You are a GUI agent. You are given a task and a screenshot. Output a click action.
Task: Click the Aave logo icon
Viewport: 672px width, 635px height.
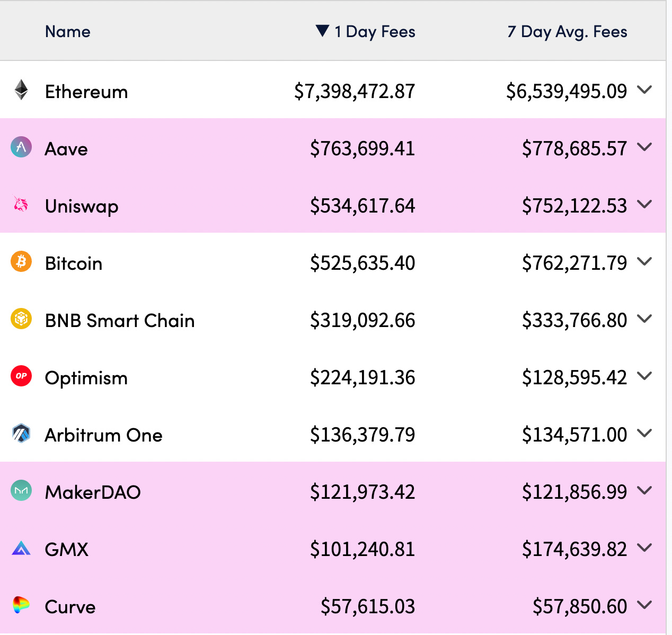point(21,147)
